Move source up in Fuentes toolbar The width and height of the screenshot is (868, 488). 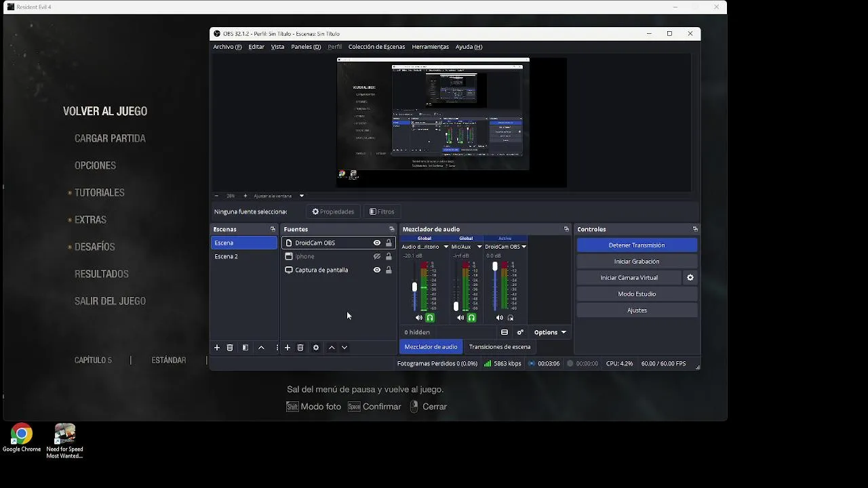tap(332, 348)
